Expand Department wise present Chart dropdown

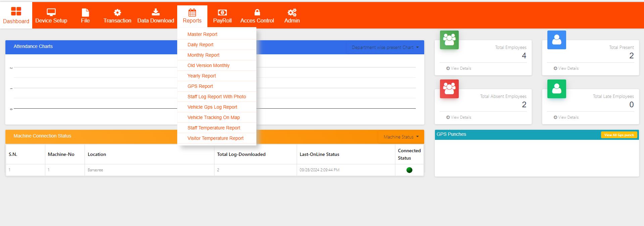(x=385, y=48)
